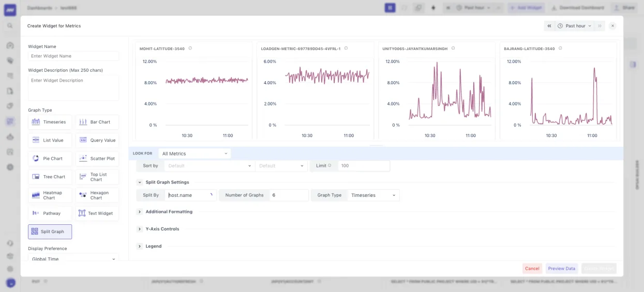Click the Split By host.name field
Viewport: 644px width, 292px height.
pyautogui.click(x=190, y=195)
